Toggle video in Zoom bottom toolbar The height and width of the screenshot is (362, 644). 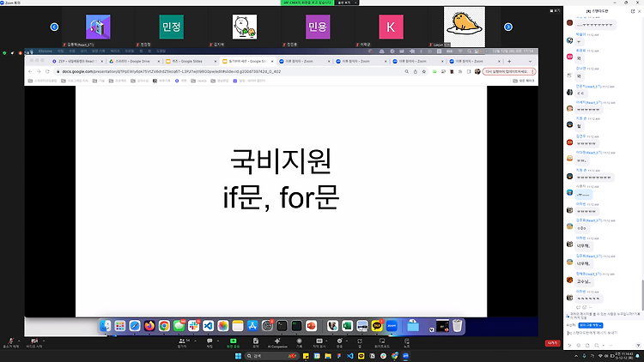click(x=34, y=342)
